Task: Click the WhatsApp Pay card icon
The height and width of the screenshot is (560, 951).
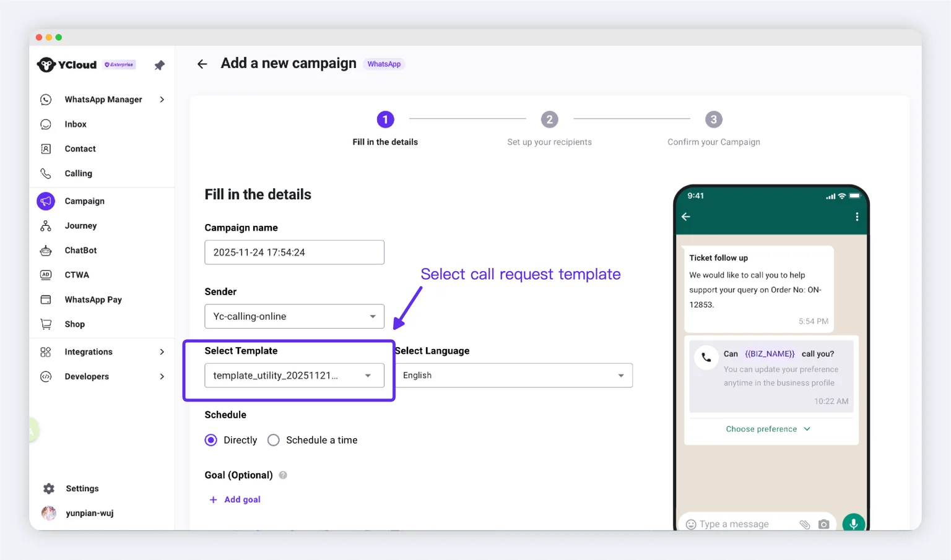Action: tap(46, 299)
